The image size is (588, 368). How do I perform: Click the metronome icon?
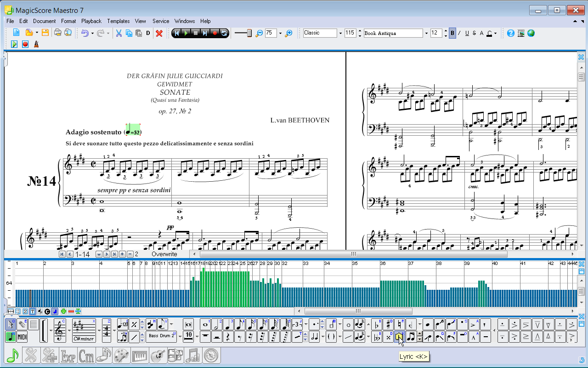tap(35, 44)
